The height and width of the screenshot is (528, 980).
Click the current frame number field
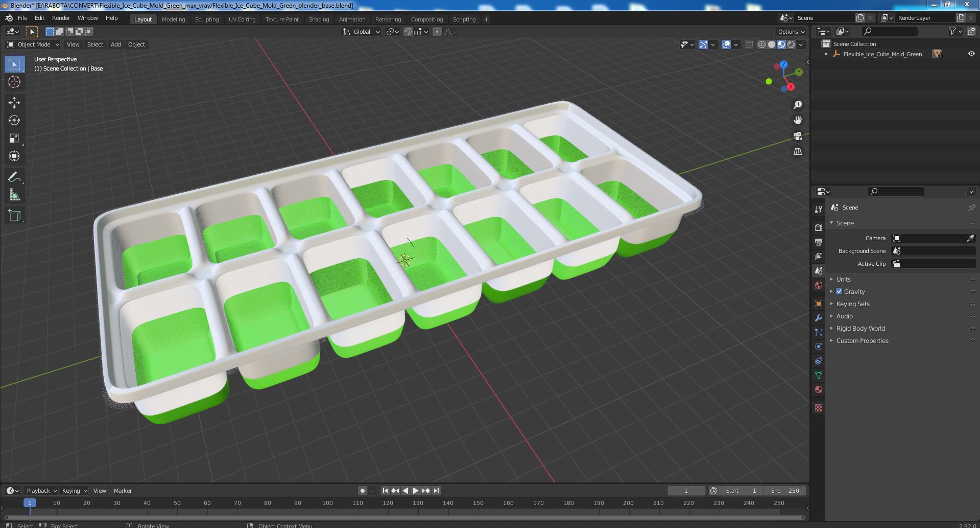pyautogui.click(x=686, y=491)
